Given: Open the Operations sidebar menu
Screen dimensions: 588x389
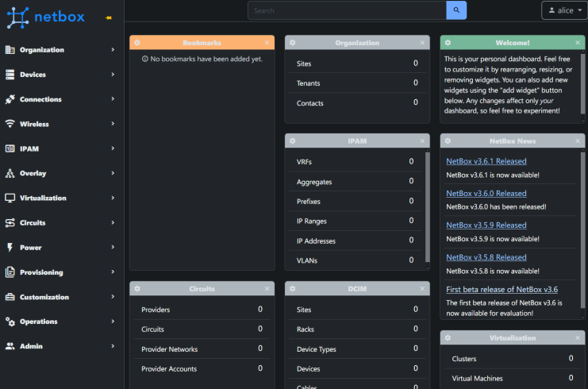Looking at the screenshot, I should (x=60, y=322).
